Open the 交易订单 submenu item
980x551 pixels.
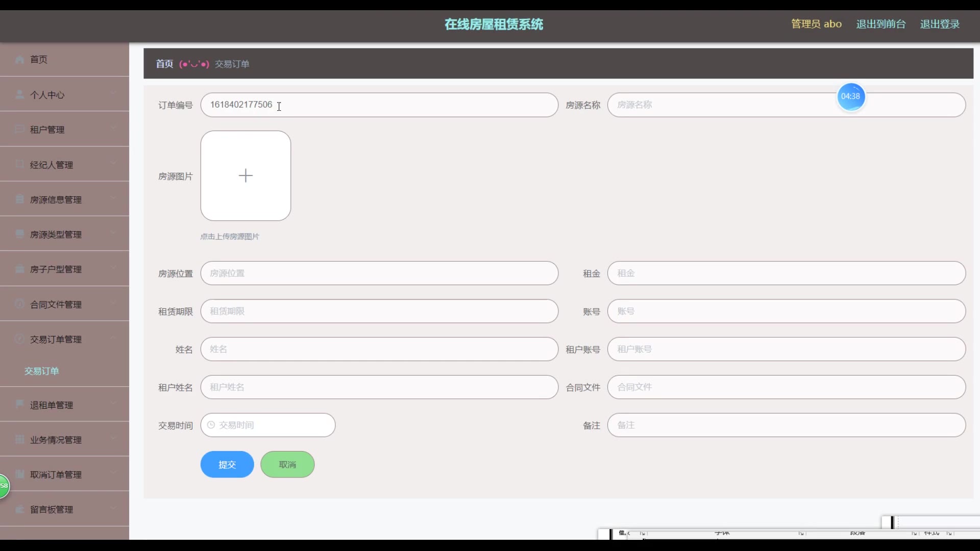42,371
